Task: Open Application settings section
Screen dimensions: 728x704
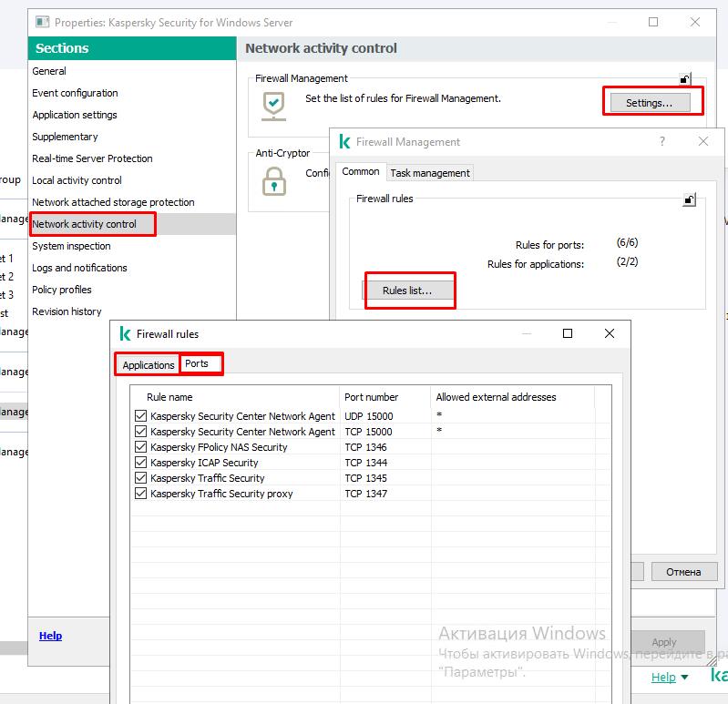Action: (x=75, y=115)
